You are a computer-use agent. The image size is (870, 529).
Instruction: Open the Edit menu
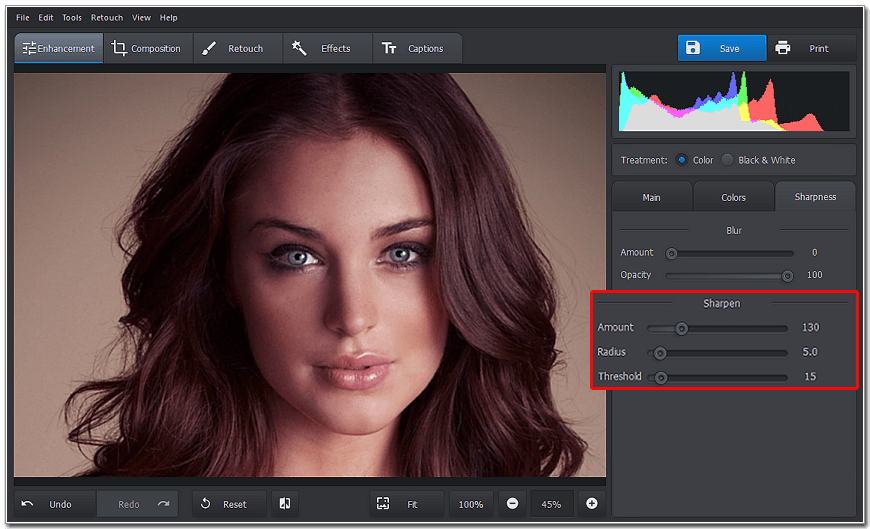pyautogui.click(x=45, y=18)
